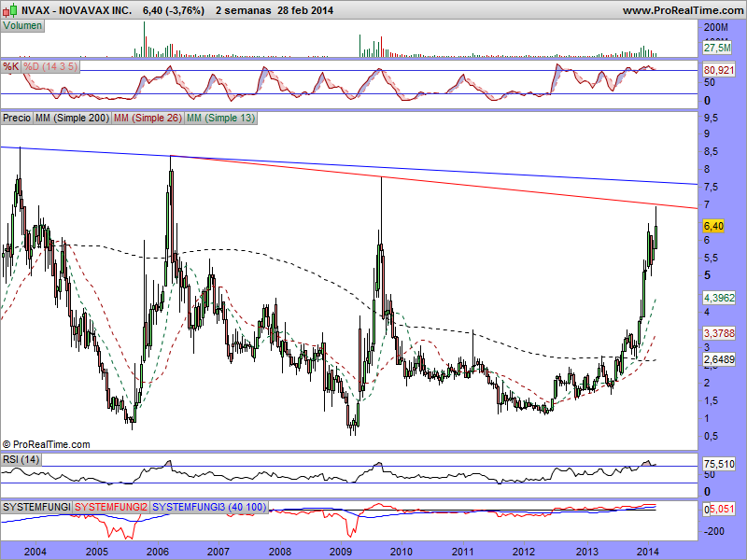747x560 pixels.
Task: Click the NVAX - NOVAVAX INC. title
Action: point(77,10)
